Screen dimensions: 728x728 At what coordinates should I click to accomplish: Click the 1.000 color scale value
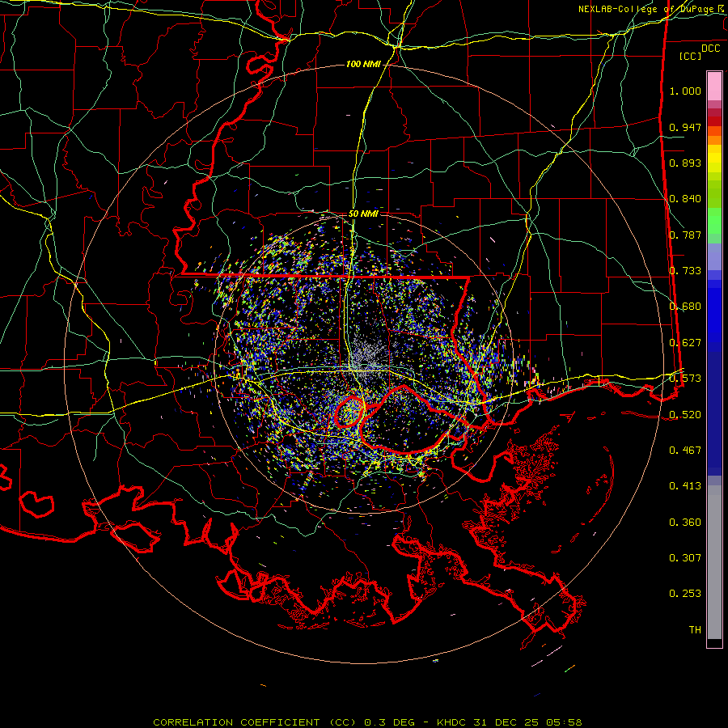(x=685, y=91)
